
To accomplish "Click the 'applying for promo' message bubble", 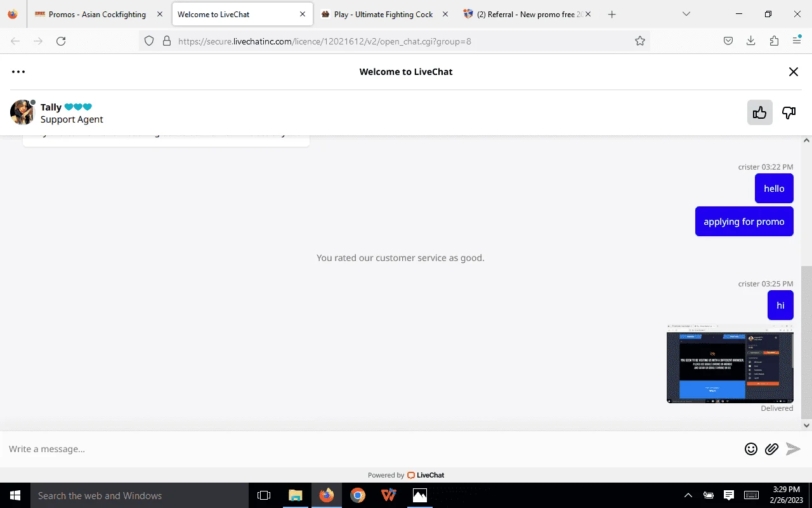I will click(744, 222).
